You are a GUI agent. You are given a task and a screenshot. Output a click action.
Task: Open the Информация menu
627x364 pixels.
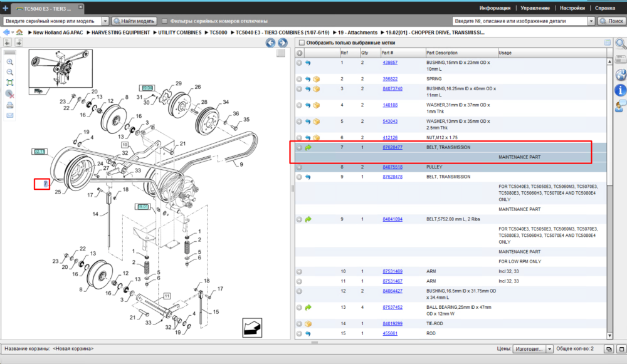[x=495, y=8]
